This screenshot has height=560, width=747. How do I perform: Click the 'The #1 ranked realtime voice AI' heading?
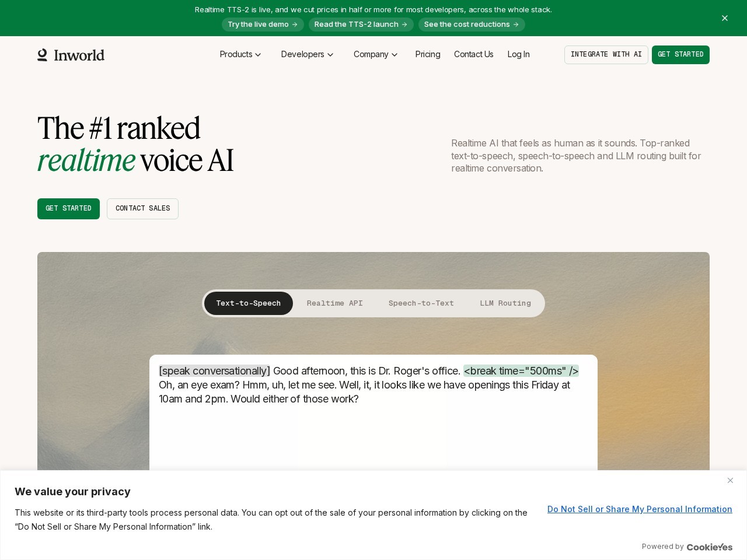coord(135,144)
